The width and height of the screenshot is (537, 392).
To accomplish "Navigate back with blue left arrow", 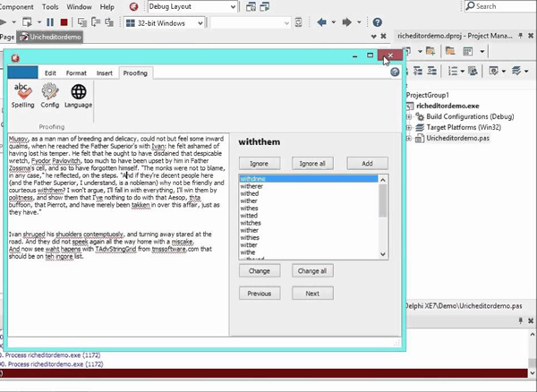I will pos(321,22).
